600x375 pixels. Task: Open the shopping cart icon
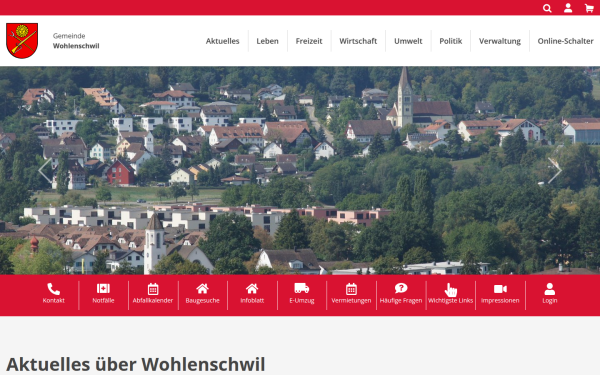(589, 8)
